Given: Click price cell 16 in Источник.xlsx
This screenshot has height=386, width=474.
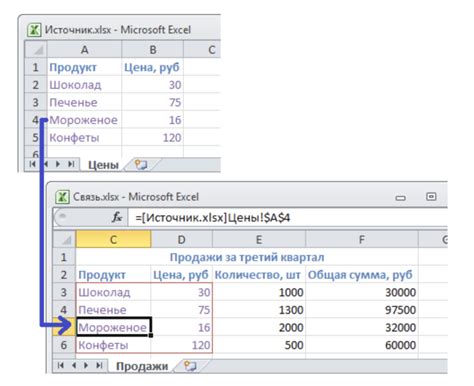Looking at the screenshot, I should pos(153,120).
